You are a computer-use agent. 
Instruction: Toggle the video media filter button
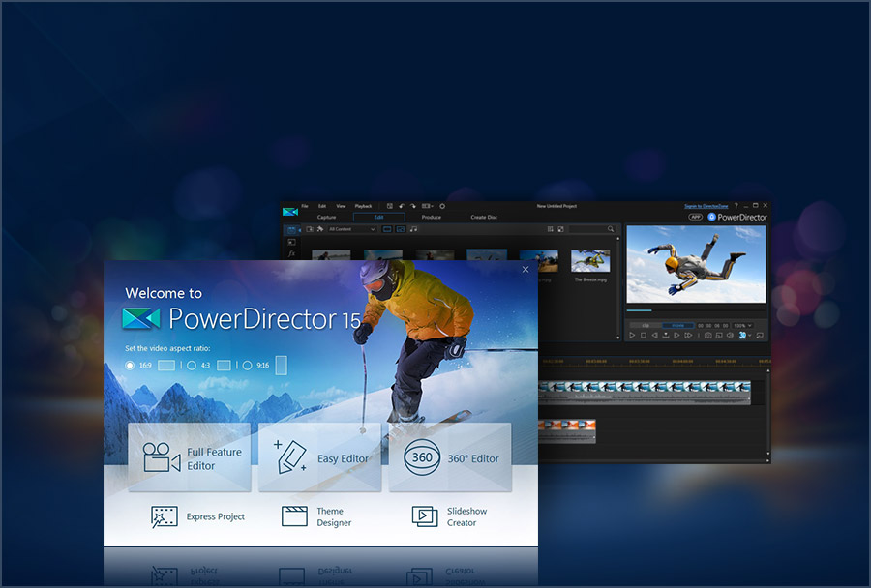388,229
